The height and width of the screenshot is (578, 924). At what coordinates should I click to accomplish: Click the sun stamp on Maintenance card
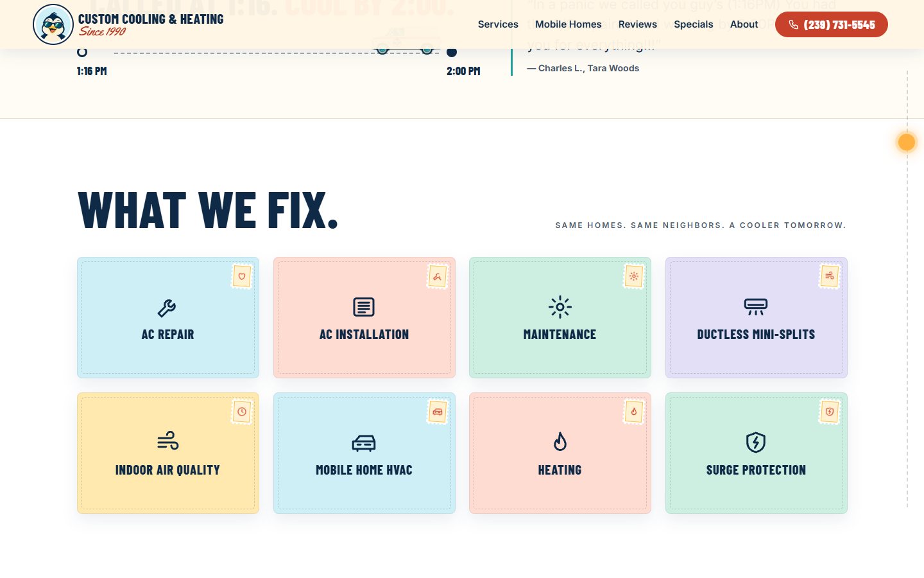[x=634, y=277]
